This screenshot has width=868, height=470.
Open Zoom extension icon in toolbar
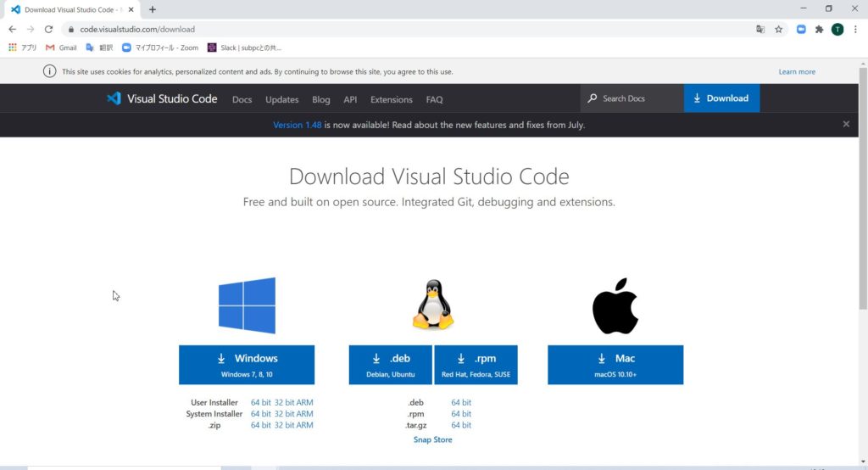pyautogui.click(x=801, y=30)
